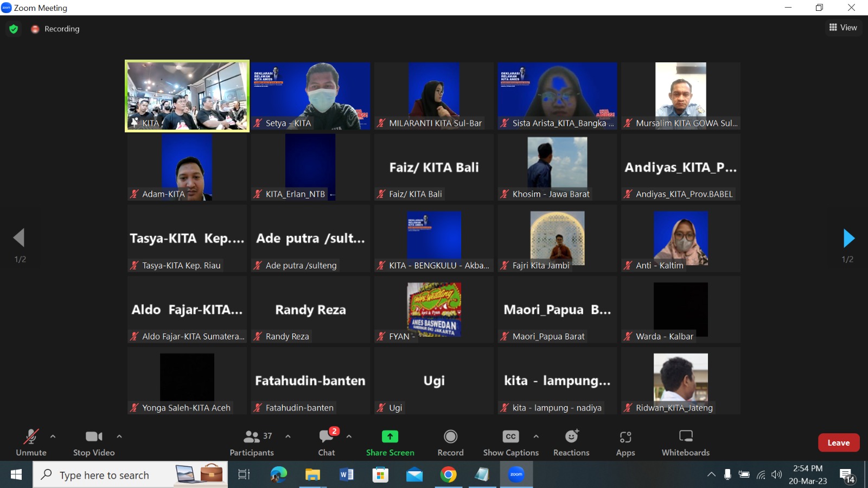Image resolution: width=868 pixels, height=488 pixels.
Task: Open the View layout menu
Action: pos(843,28)
